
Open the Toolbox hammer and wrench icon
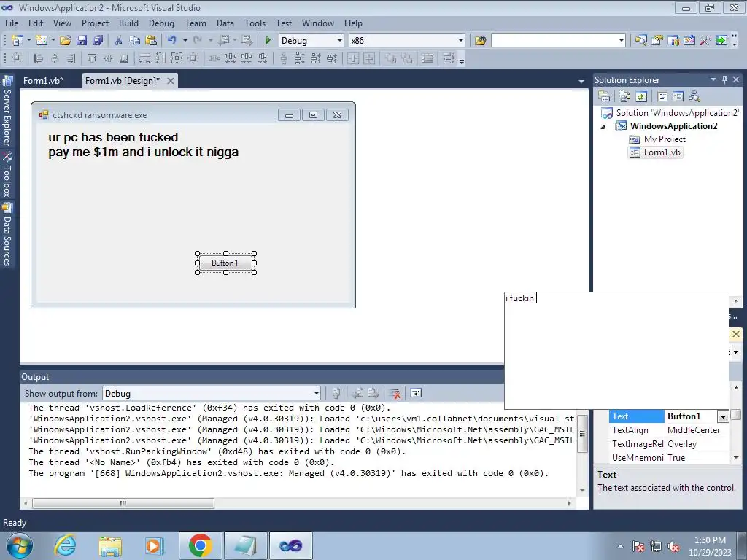(705, 41)
